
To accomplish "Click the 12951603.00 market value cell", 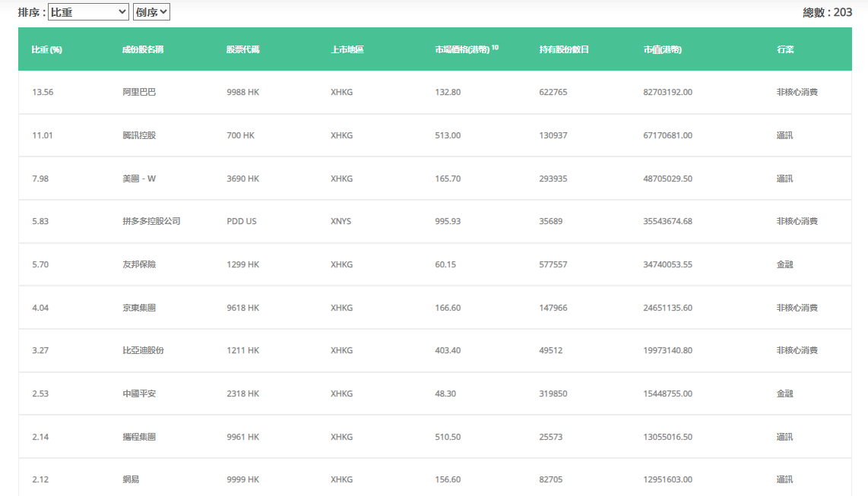I will click(667, 479).
